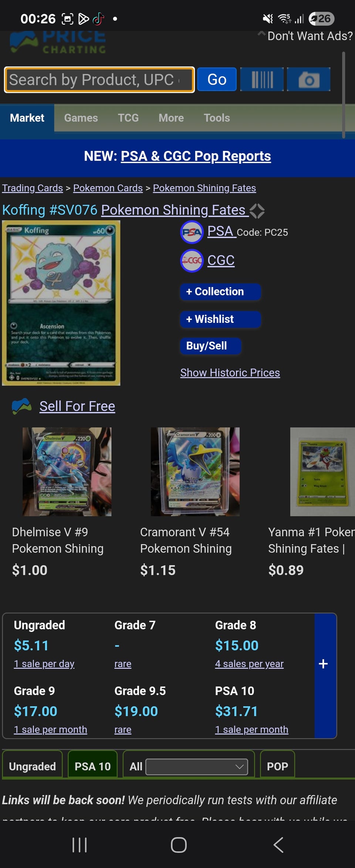355x868 pixels.
Task: Switch to the PSA 10 tab
Action: tap(92, 766)
